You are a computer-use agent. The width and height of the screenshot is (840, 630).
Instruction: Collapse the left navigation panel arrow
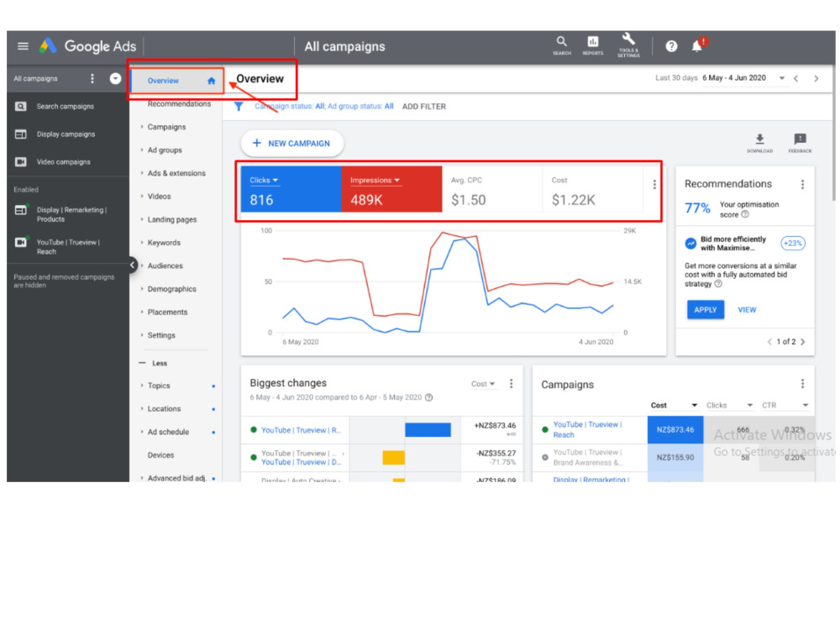pyautogui.click(x=133, y=265)
